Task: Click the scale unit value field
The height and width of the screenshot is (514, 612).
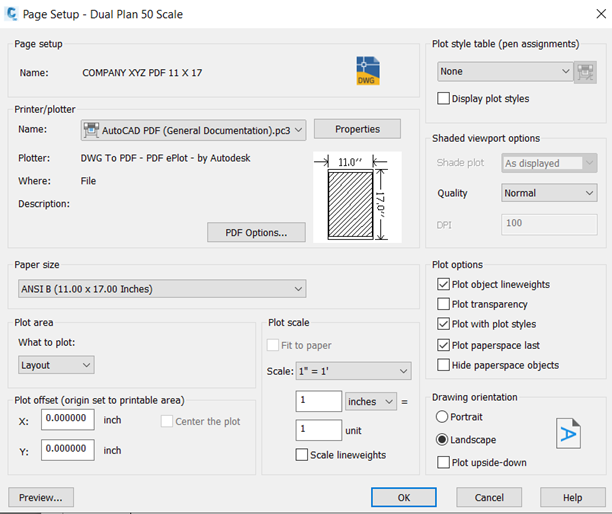Action: pos(319,430)
